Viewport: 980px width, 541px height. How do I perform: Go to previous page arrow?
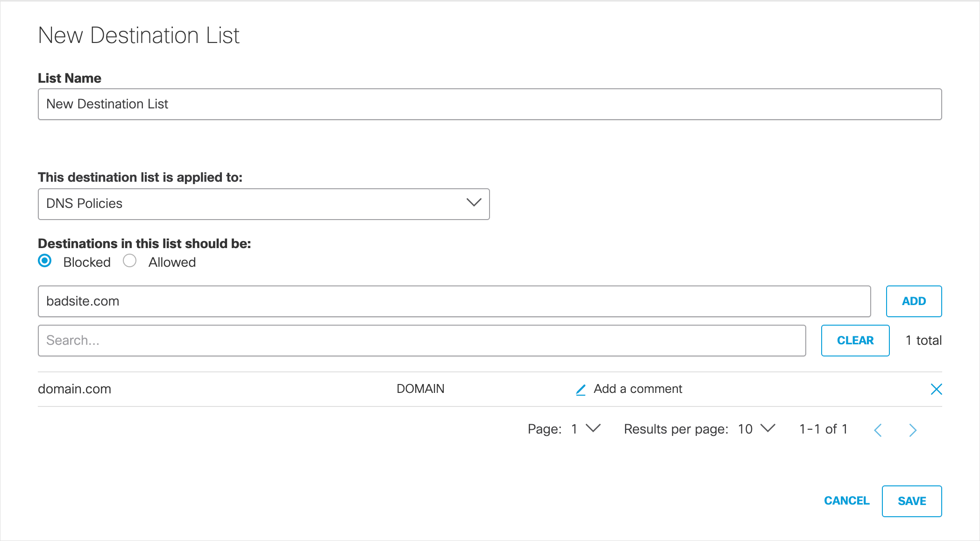click(x=878, y=430)
